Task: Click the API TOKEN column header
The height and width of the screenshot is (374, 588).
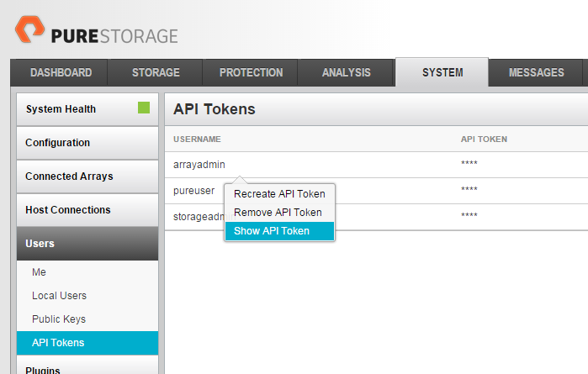Action: (484, 139)
